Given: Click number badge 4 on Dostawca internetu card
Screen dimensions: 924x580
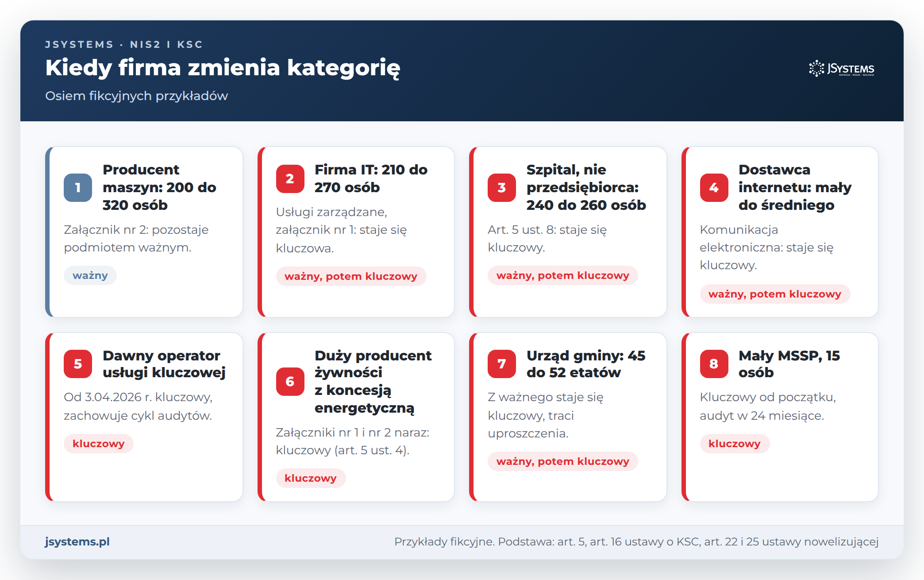Looking at the screenshot, I should point(714,188).
